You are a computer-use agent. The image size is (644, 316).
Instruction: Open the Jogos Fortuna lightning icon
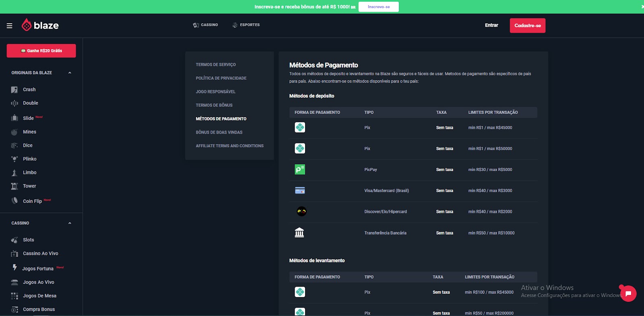tap(14, 267)
